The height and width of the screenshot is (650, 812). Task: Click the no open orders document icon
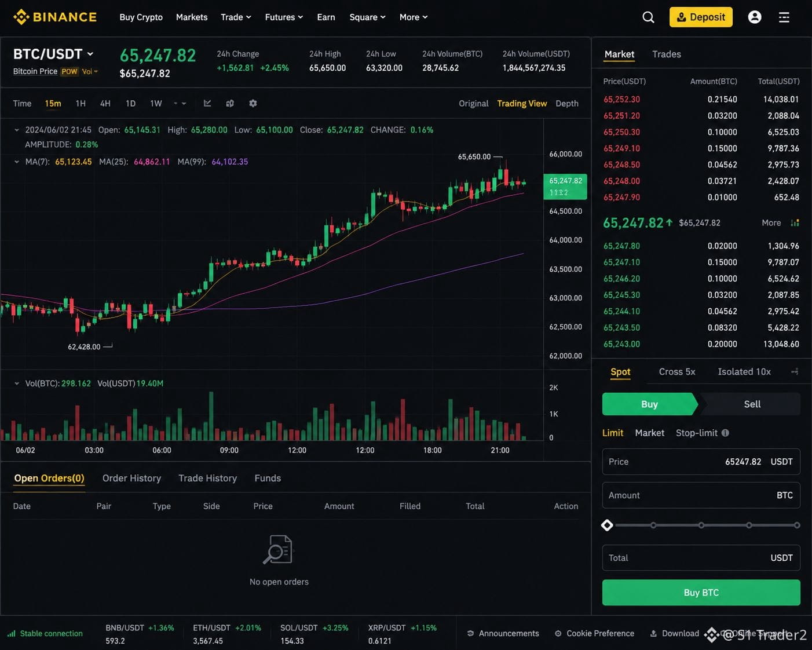(x=279, y=549)
